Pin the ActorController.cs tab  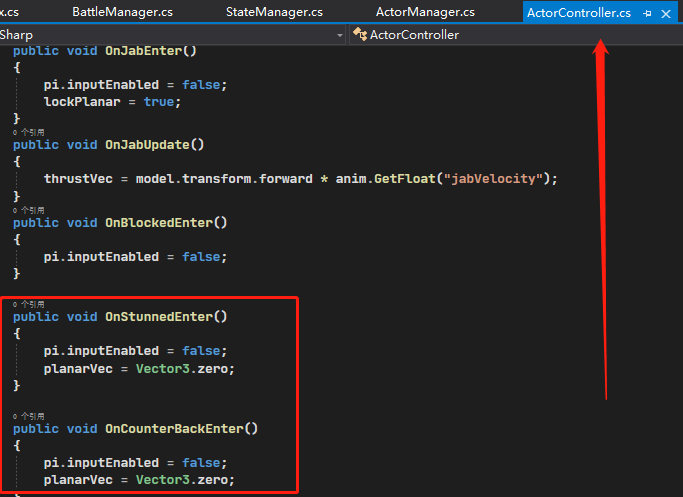point(647,14)
